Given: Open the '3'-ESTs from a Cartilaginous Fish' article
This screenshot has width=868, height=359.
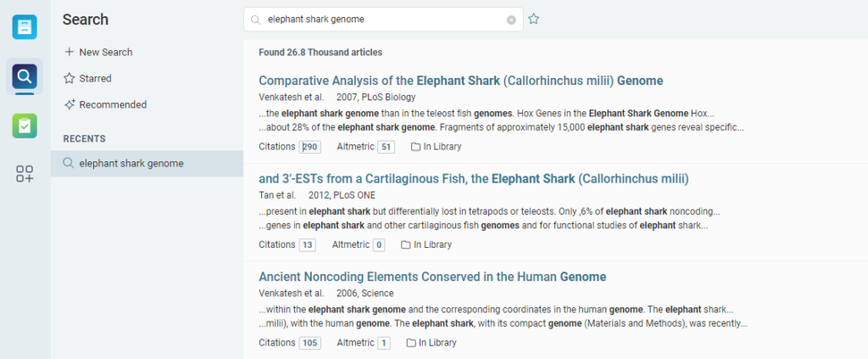Looking at the screenshot, I should 473,178.
